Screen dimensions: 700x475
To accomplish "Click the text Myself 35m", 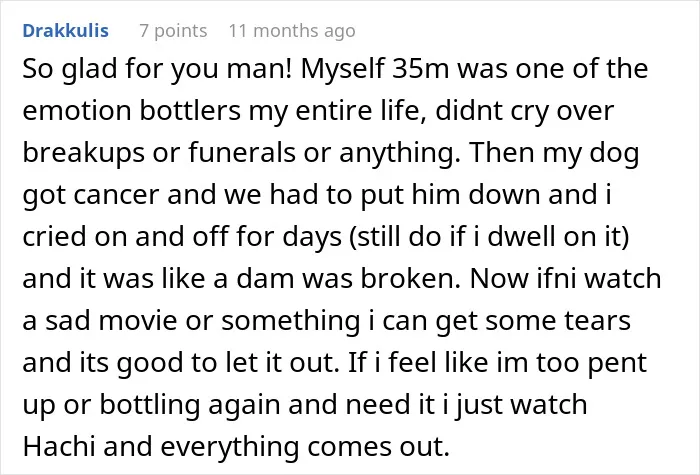I will (x=375, y=69).
